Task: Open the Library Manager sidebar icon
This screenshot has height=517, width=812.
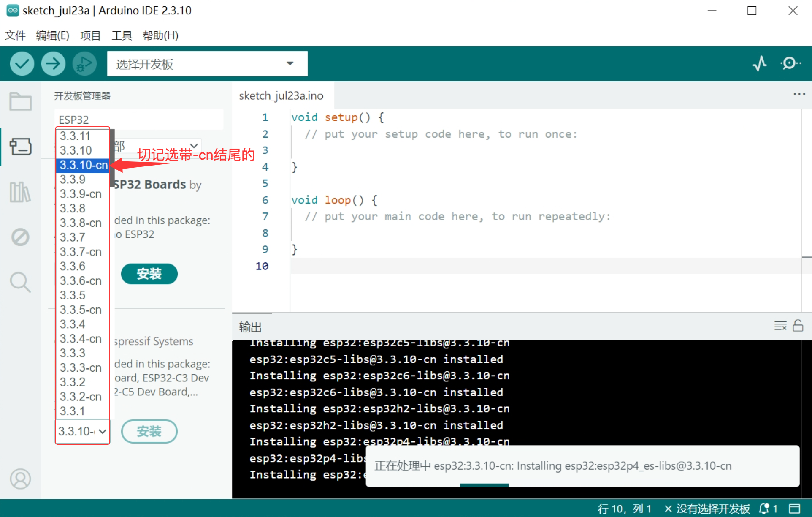Action: pos(20,192)
